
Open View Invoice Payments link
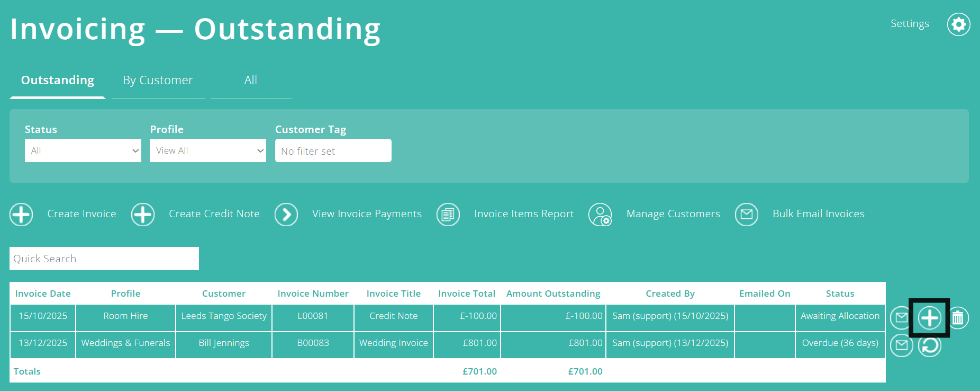pos(367,214)
